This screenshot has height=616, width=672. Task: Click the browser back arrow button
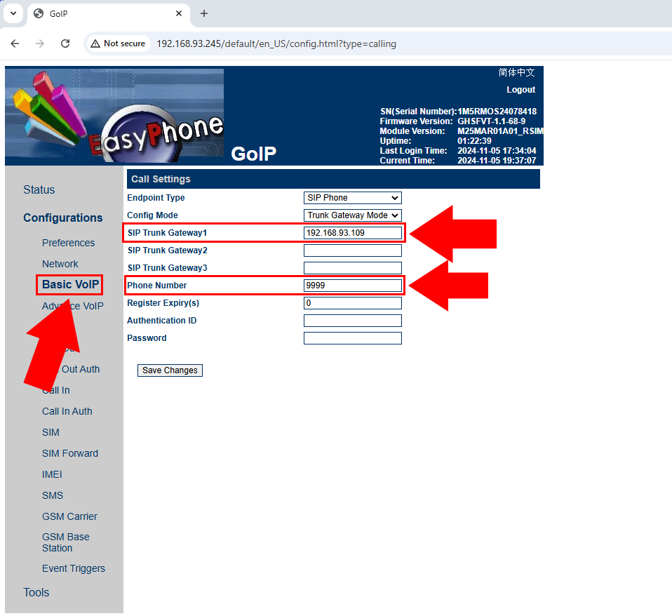(x=15, y=43)
